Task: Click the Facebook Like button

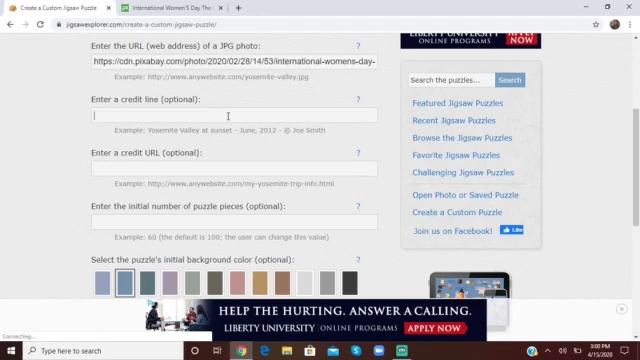Action: coord(511,230)
